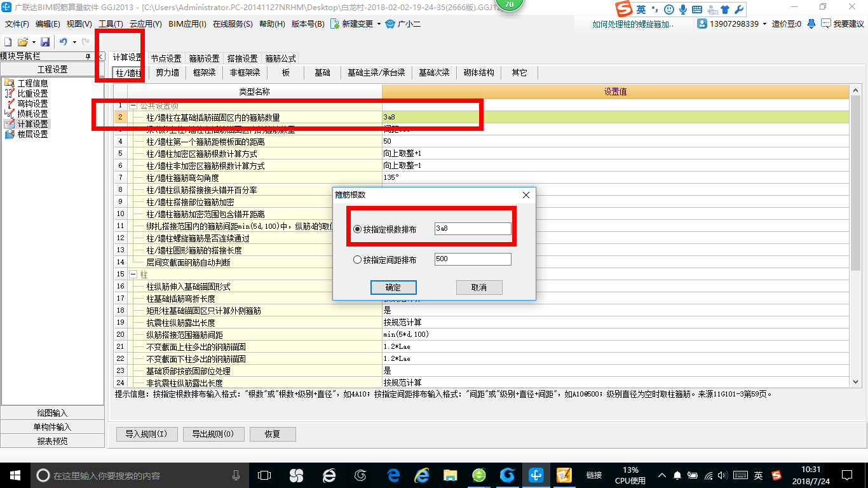
Task: Click the 新建变更 document icon
Action: click(335, 24)
